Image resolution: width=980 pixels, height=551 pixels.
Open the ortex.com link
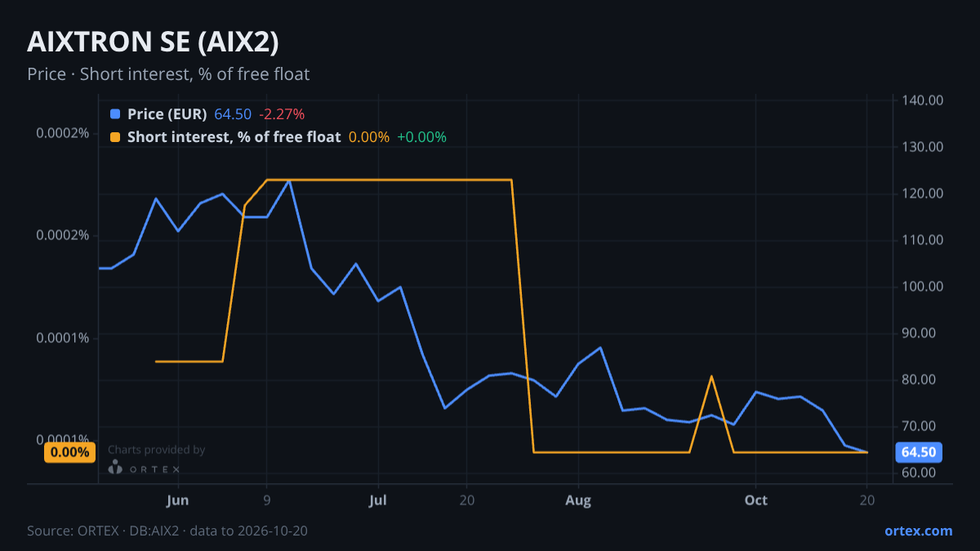pos(919,531)
